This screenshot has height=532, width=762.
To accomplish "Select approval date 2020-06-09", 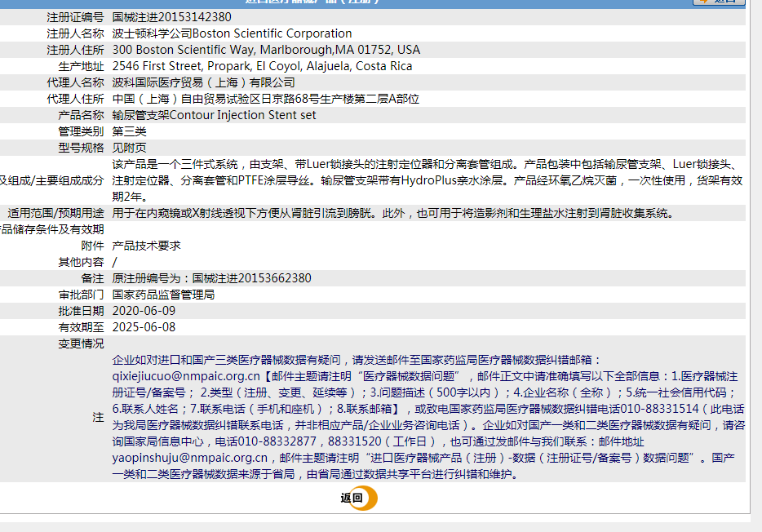I will [144, 311].
